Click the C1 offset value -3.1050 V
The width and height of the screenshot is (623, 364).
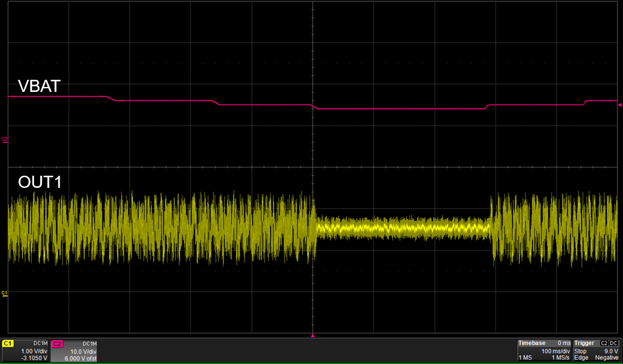34,358
